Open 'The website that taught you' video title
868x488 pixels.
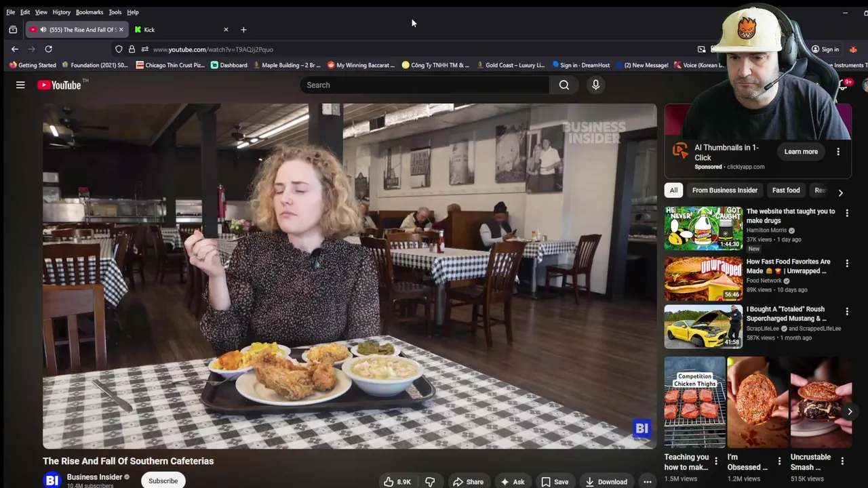[x=791, y=216]
